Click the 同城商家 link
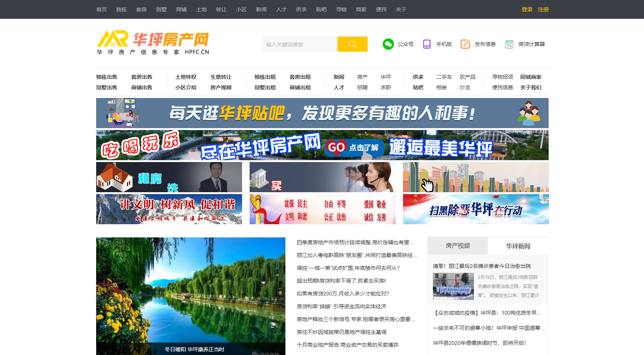The height and width of the screenshot is (355, 644). click(531, 77)
